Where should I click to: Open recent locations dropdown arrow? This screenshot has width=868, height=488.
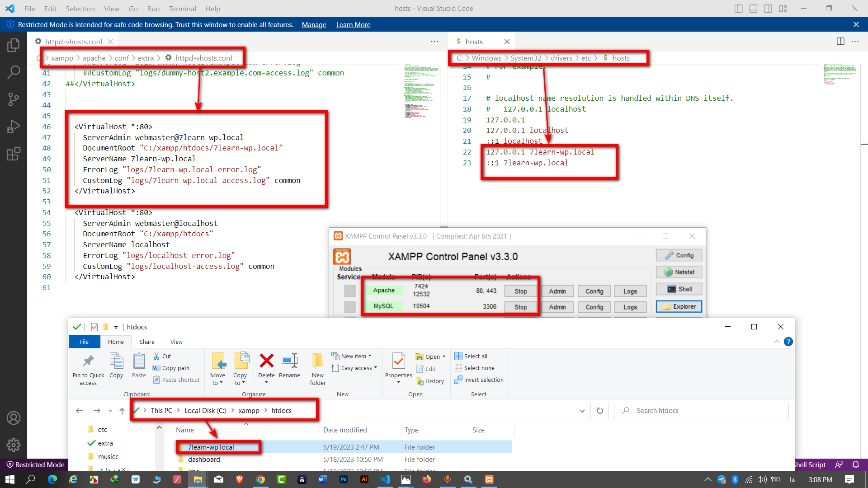110,411
